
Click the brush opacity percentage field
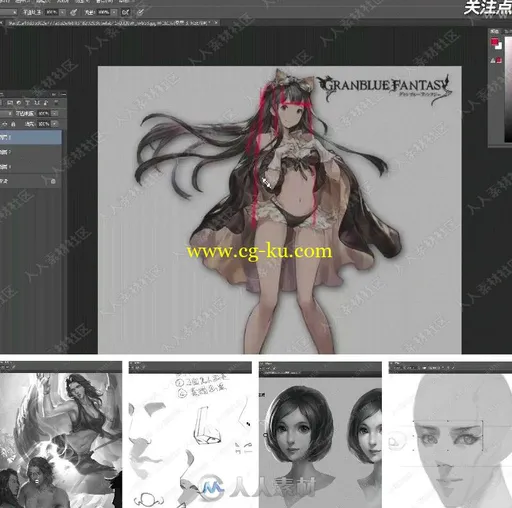52,12
